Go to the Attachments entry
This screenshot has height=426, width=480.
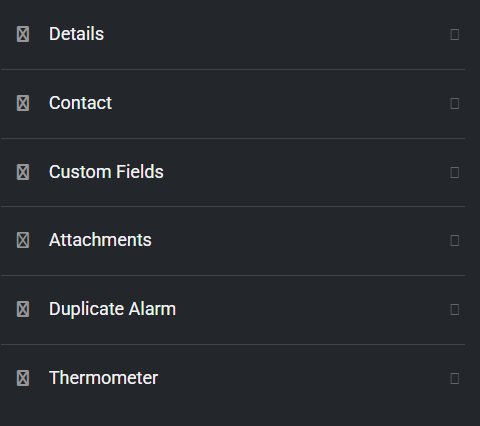tap(100, 240)
